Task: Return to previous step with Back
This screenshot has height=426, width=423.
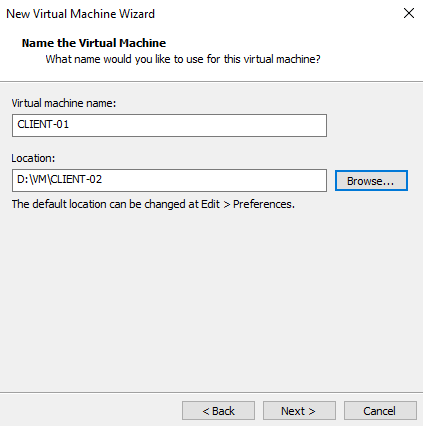Action: [218, 411]
